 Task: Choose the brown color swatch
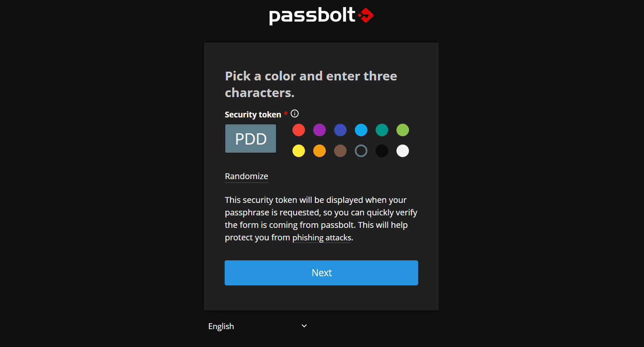[340, 151]
